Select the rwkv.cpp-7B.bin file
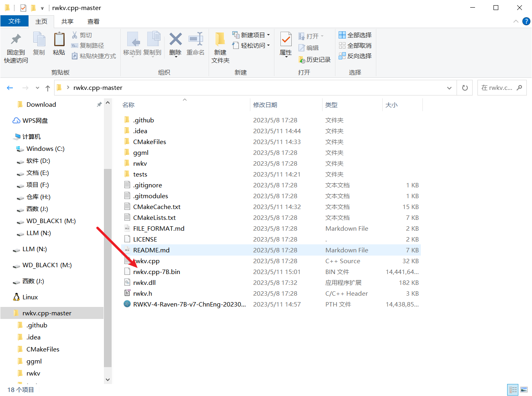532x396 pixels. click(x=156, y=272)
